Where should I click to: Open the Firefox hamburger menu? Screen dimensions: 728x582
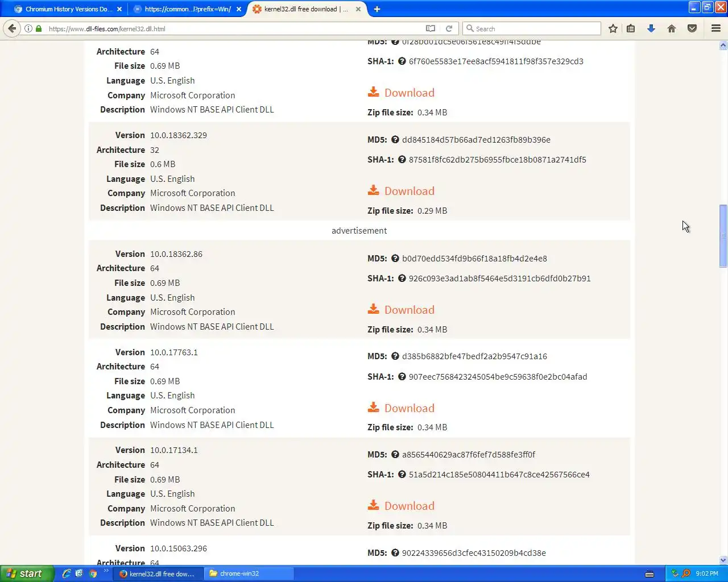click(716, 28)
